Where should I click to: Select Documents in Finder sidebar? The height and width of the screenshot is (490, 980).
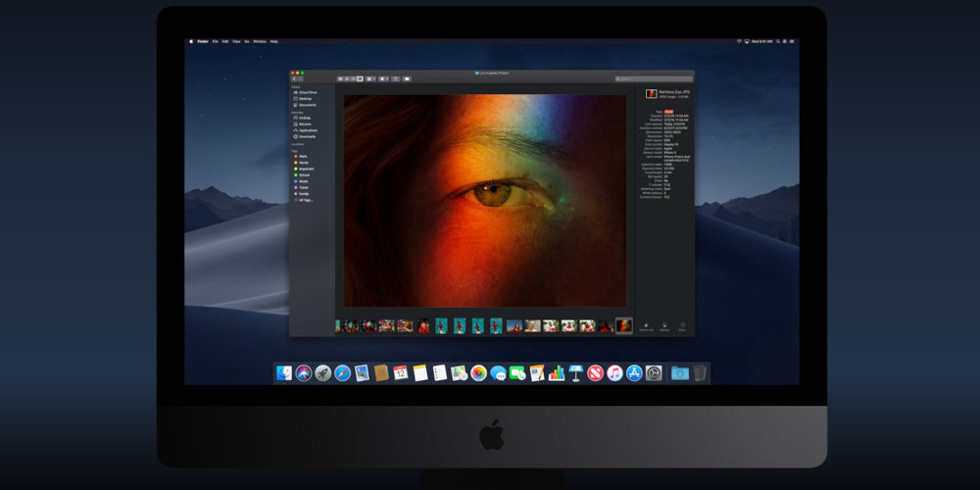coord(305,105)
